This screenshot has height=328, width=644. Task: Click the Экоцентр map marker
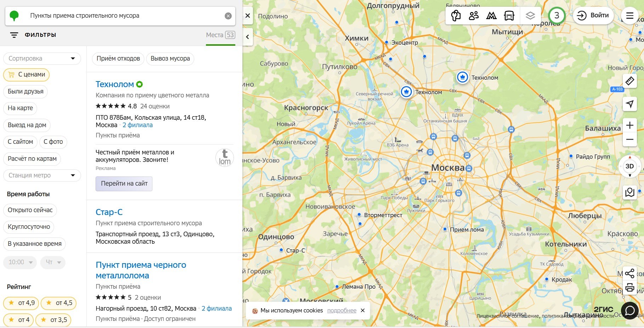tap(386, 42)
